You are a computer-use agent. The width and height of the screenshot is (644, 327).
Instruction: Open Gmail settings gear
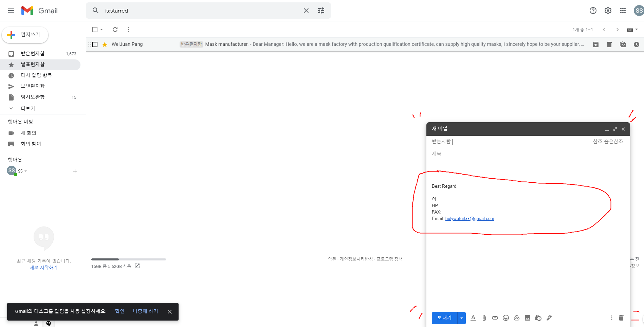pos(608,11)
